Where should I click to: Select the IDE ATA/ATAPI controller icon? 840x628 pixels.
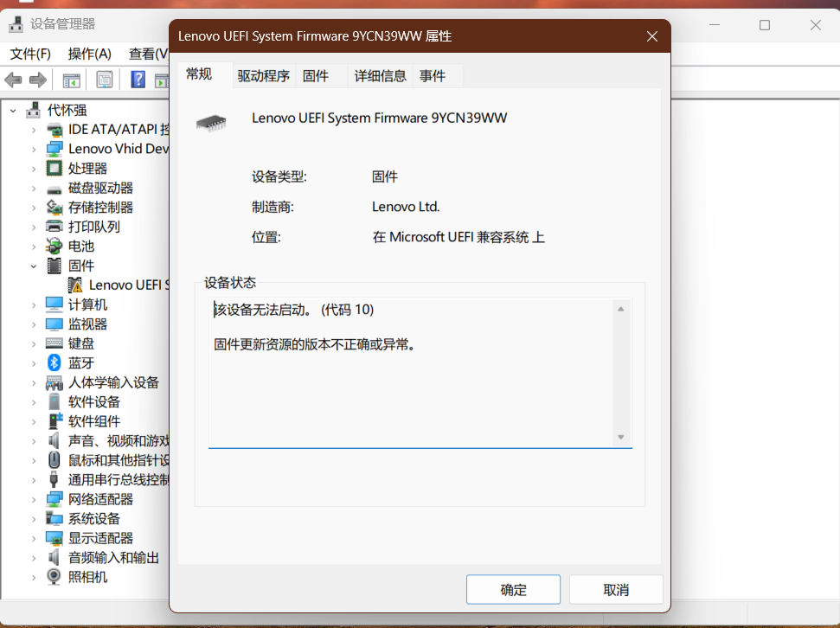55,130
